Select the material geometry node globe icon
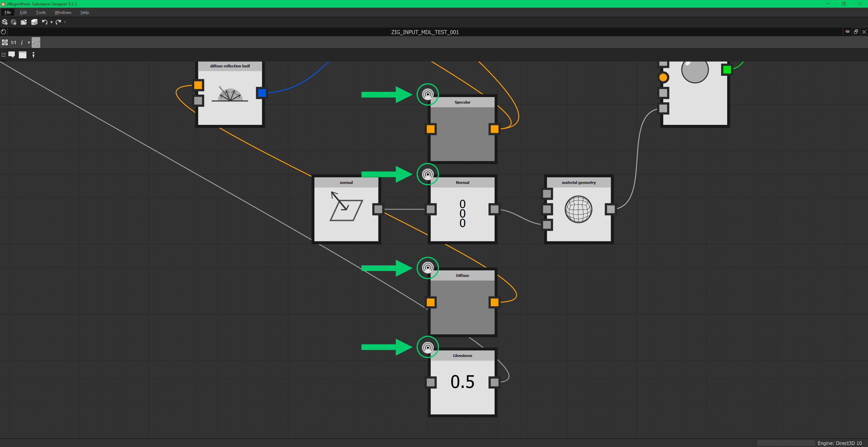The image size is (868, 447). (579, 209)
